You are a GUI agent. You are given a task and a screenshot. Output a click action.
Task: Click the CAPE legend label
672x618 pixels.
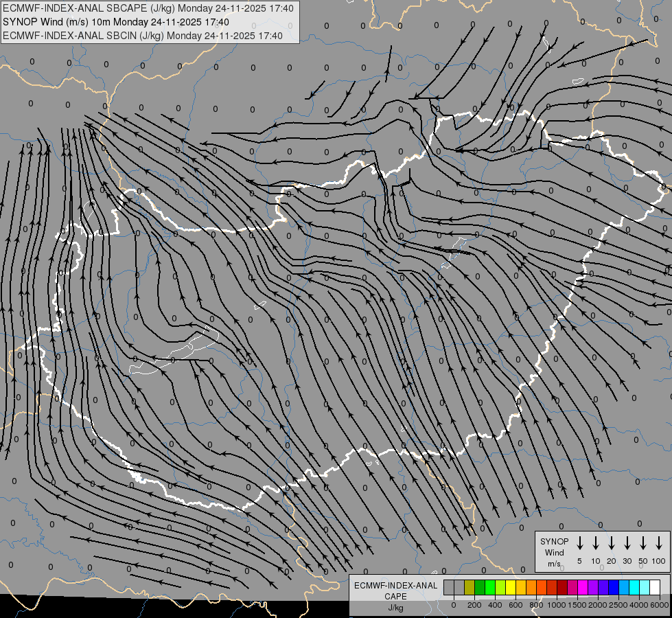coord(395,597)
